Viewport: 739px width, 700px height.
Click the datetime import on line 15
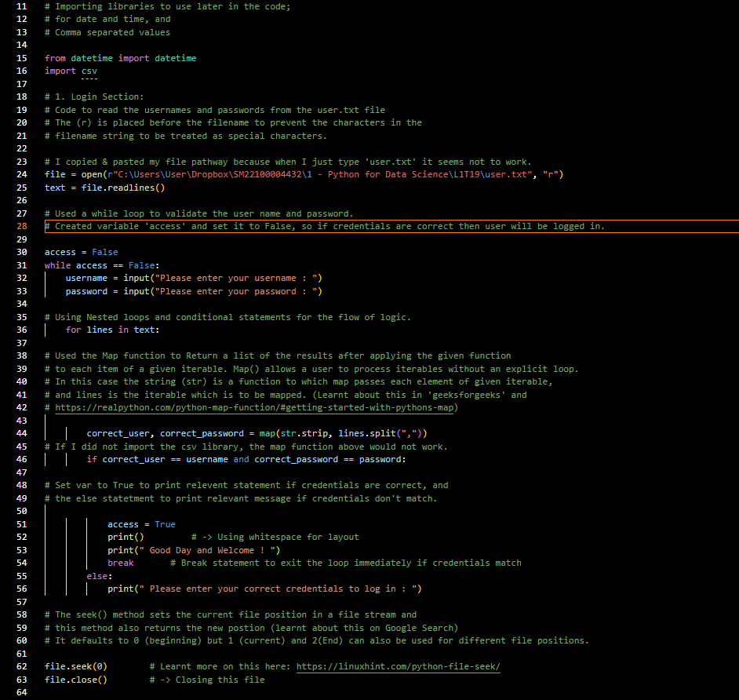click(x=118, y=57)
